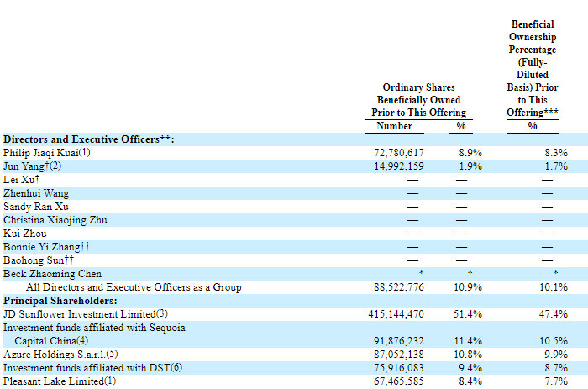Click Investment funds affiliated with DST(6)
Screen dimensions: 588x389
(x=92, y=368)
